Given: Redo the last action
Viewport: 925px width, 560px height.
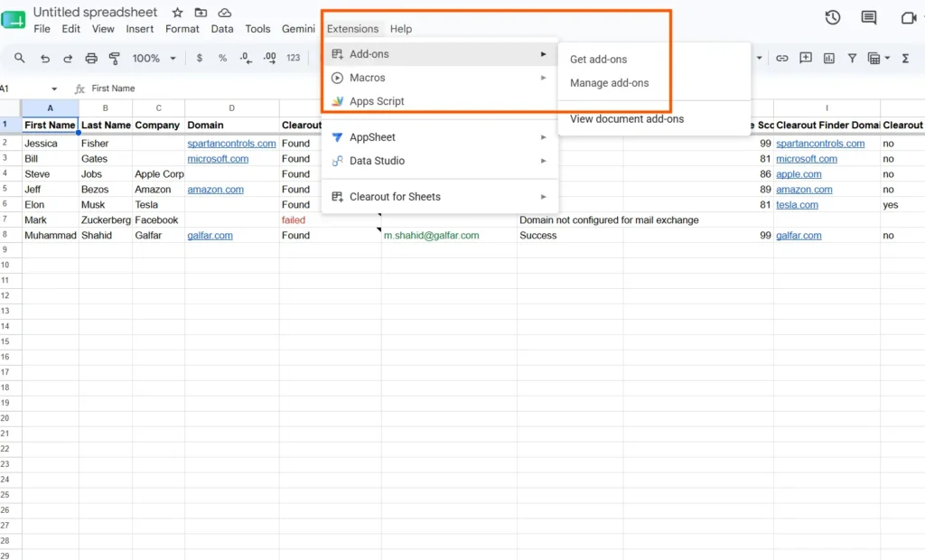Looking at the screenshot, I should (x=68, y=58).
